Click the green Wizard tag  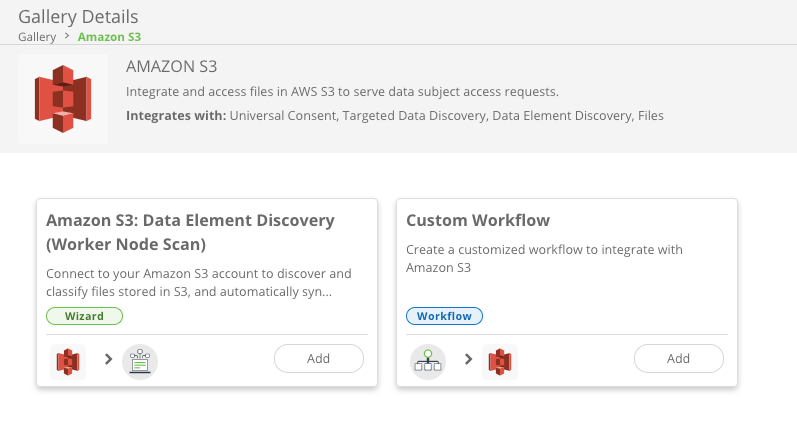point(84,316)
